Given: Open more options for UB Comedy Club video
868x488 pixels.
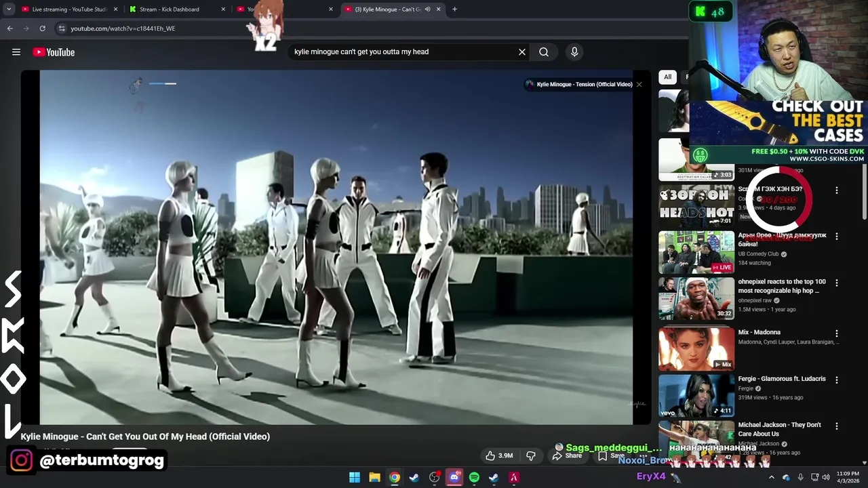Looking at the screenshot, I should pyautogui.click(x=837, y=237).
